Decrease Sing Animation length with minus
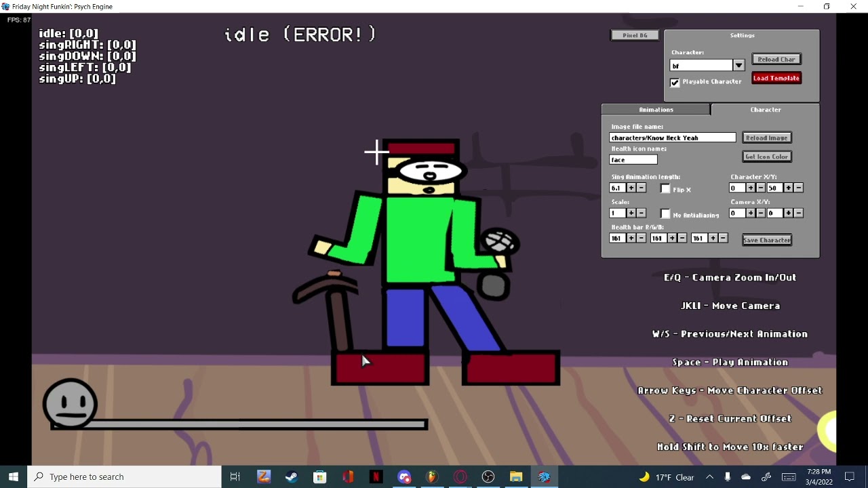868x488 pixels. pos(642,188)
